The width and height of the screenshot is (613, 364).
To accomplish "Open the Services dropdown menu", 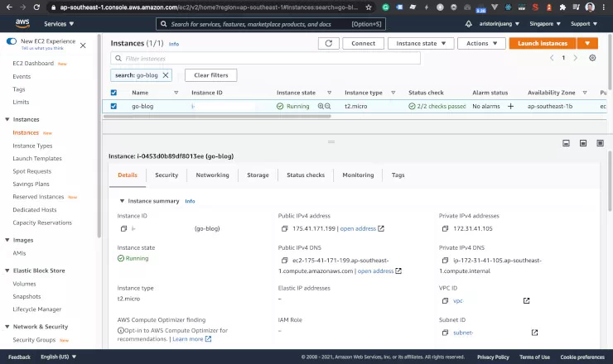I will 59,24.
